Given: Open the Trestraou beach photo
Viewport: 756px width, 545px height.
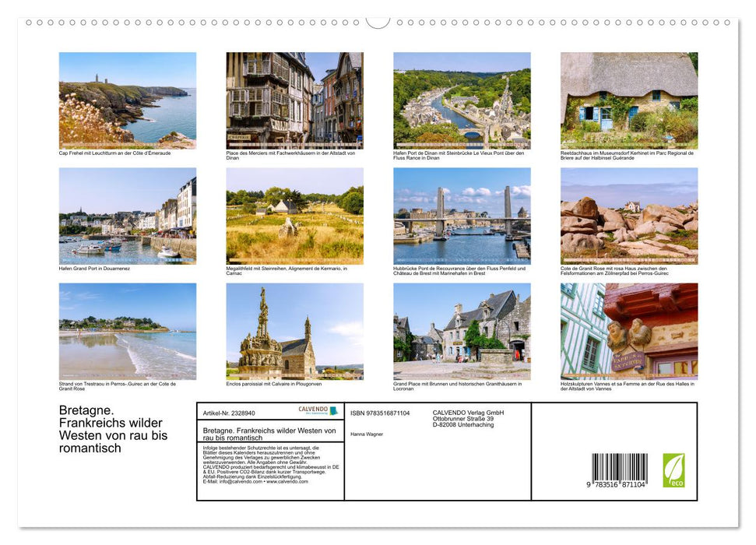Looking at the screenshot, I should click(128, 332).
